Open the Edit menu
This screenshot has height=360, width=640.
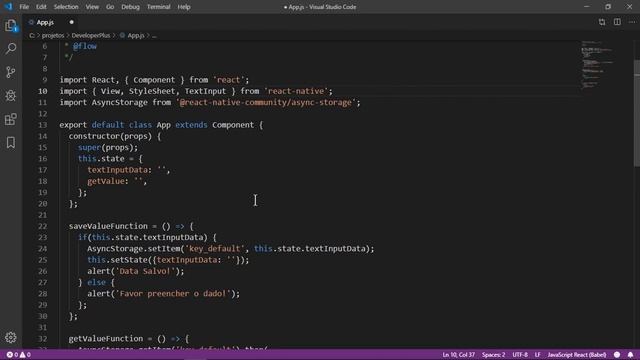[x=41, y=7]
